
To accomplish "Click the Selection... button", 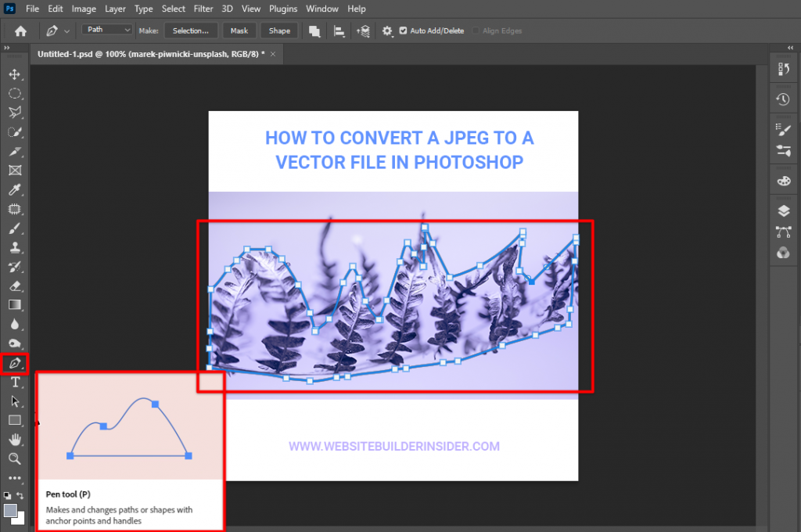I will [x=191, y=31].
